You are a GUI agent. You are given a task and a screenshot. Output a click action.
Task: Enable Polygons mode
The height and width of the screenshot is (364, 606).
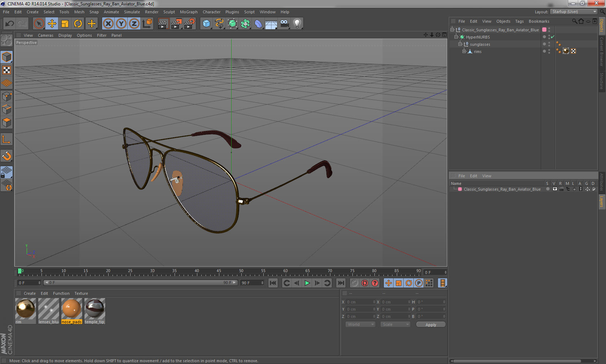tap(7, 122)
